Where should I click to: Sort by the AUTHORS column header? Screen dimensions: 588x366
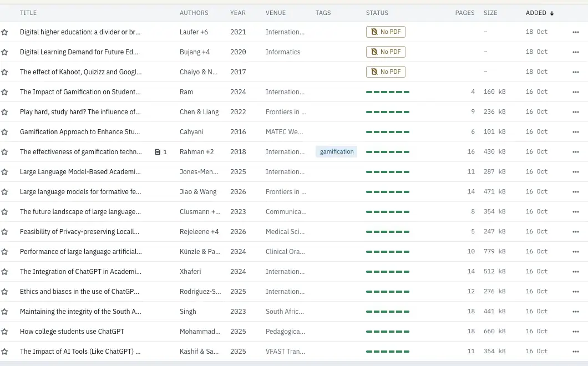click(x=194, y=13)
